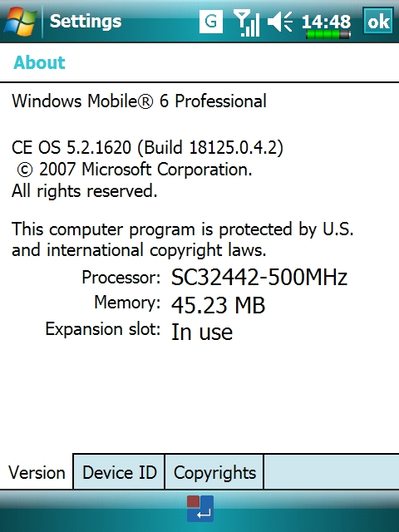This screenshot has height=532, width=399.
Task: Open the on-screen keyboard input icon
Action: pos(200,509)
